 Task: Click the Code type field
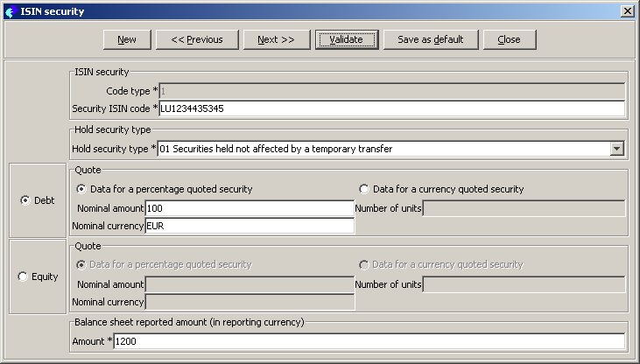point(391,91)
